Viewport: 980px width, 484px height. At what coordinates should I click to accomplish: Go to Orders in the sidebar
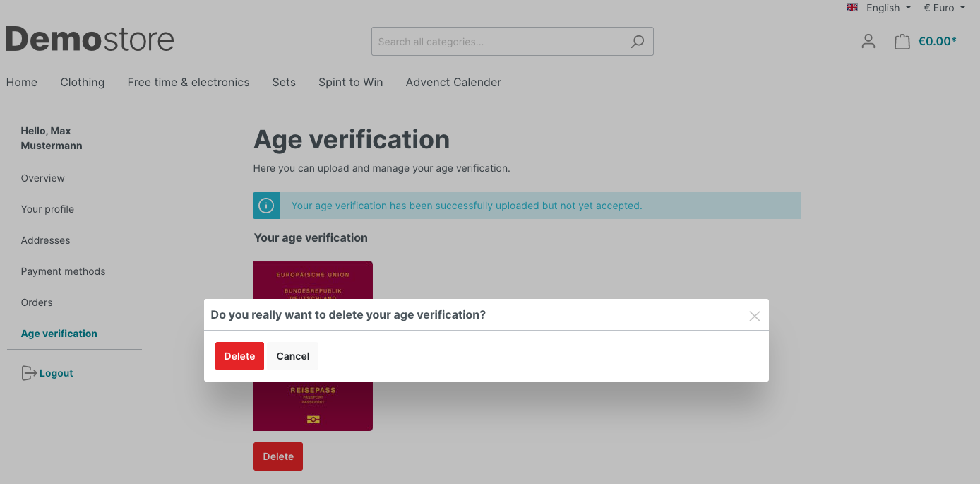(x=37, y=302)
